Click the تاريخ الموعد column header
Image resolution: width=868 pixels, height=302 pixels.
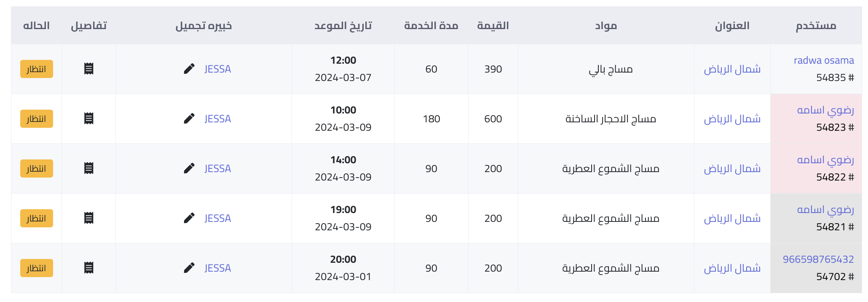click(x=343, y=26)
